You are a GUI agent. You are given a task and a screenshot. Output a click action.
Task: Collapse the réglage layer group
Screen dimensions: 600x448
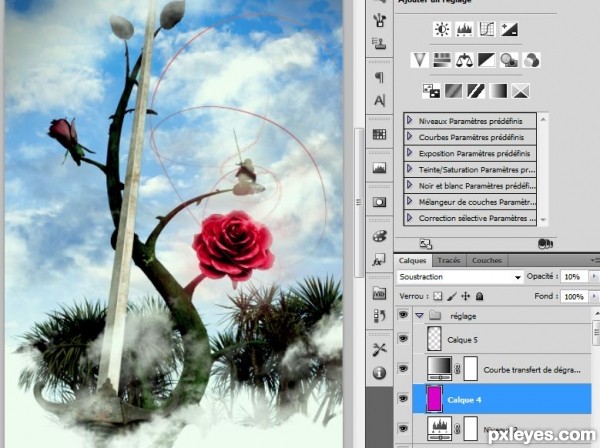pos(419,316)
